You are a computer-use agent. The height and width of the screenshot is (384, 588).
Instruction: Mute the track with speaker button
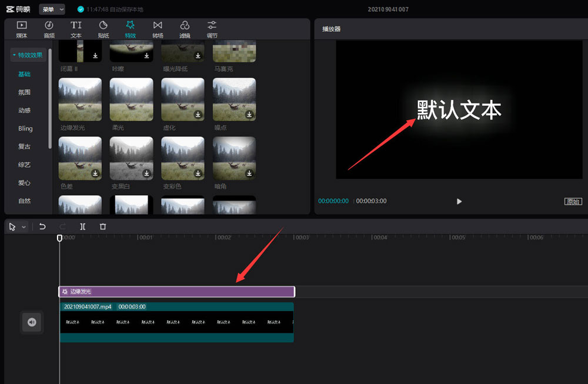pyautogui.click(x=32, y=322)
